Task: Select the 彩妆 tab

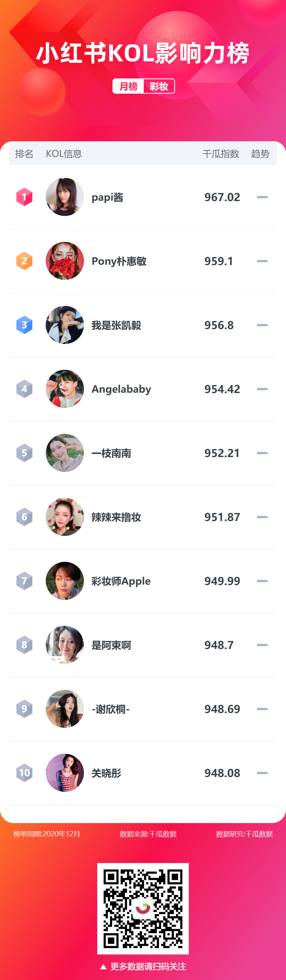Action: tap(159, 86)
